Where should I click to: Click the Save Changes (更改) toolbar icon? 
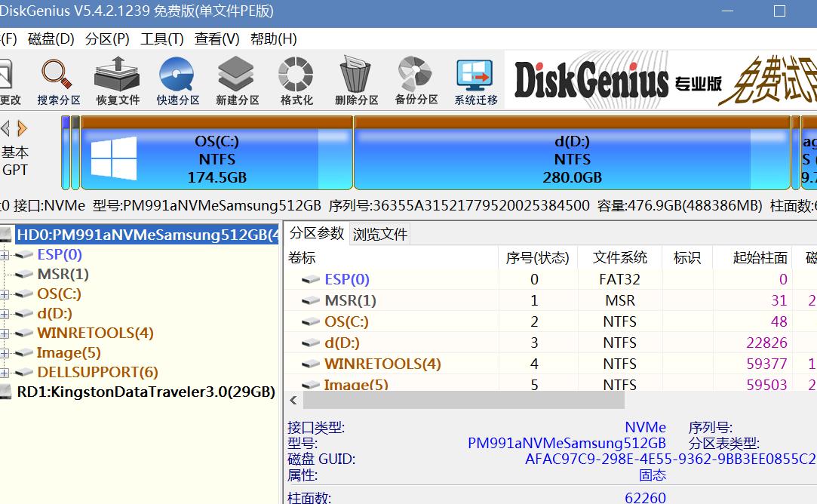9,81
